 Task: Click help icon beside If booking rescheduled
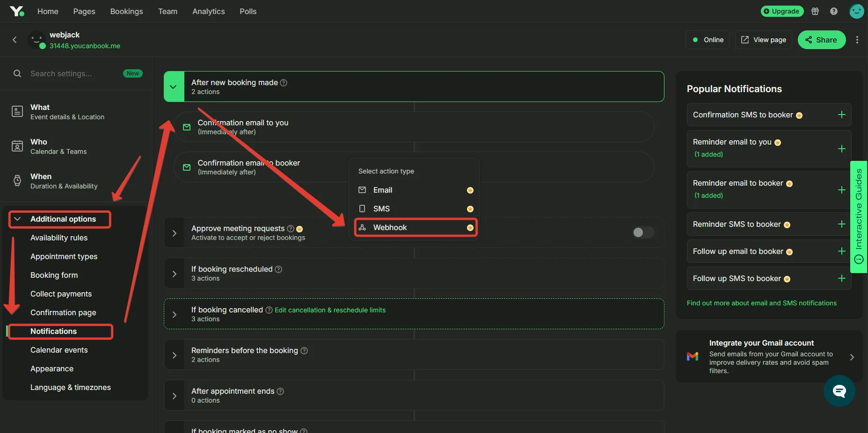tap(278, 269)
